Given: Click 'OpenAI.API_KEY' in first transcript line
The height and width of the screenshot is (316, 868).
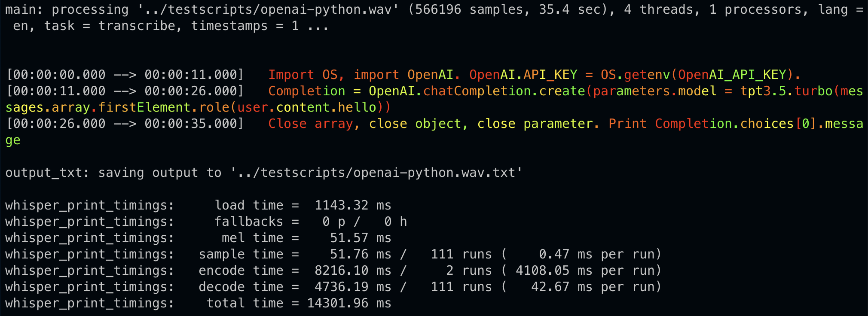Looking at the screenshot, I should [523, 75].
